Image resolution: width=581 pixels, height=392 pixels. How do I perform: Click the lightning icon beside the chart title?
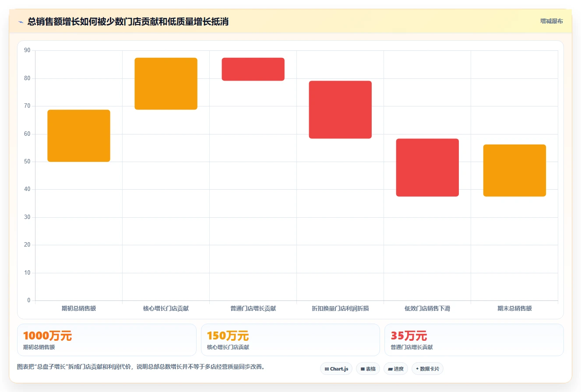click(x=21, y=22)
